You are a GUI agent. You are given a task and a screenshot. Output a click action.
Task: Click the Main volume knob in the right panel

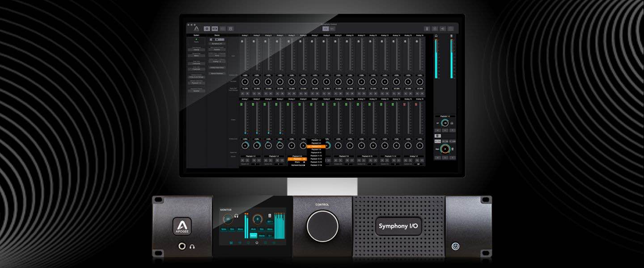445,149
